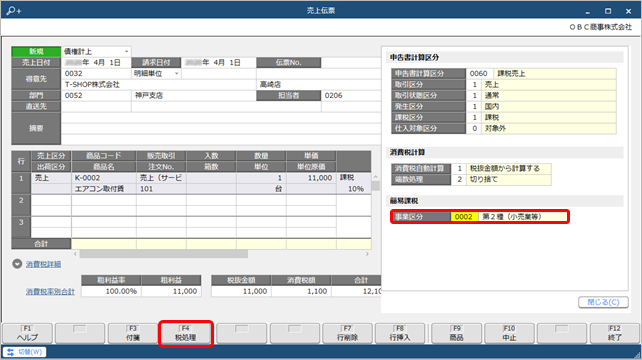Collapse the 消費税詳細 round arrow icon
The image size is (642, 360).
coord(17,264)
